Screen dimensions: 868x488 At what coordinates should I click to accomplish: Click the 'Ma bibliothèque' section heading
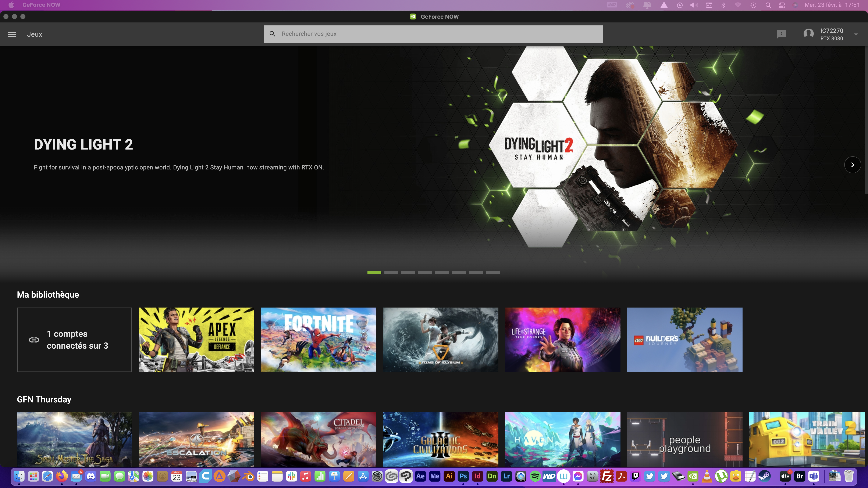(x=48, y=295)
